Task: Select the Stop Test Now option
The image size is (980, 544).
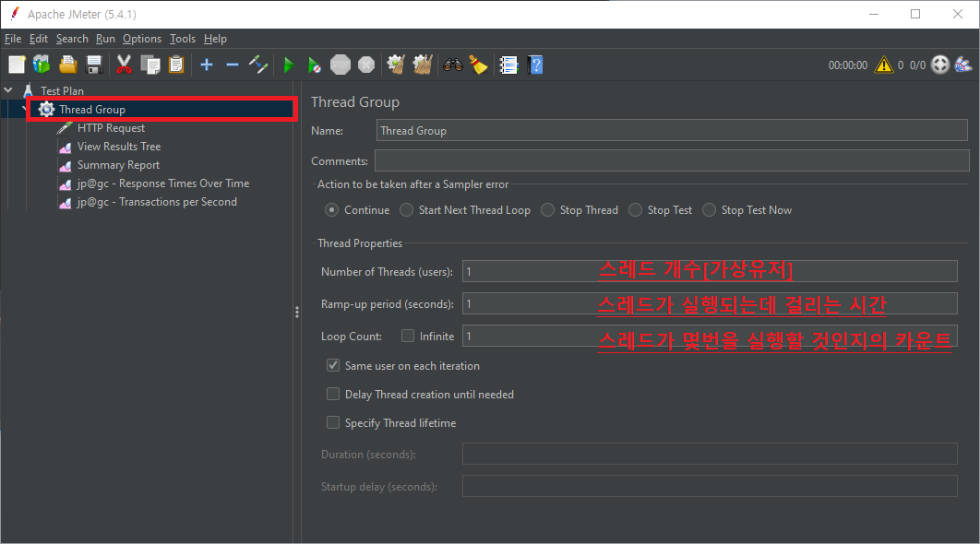Action: 709,210
